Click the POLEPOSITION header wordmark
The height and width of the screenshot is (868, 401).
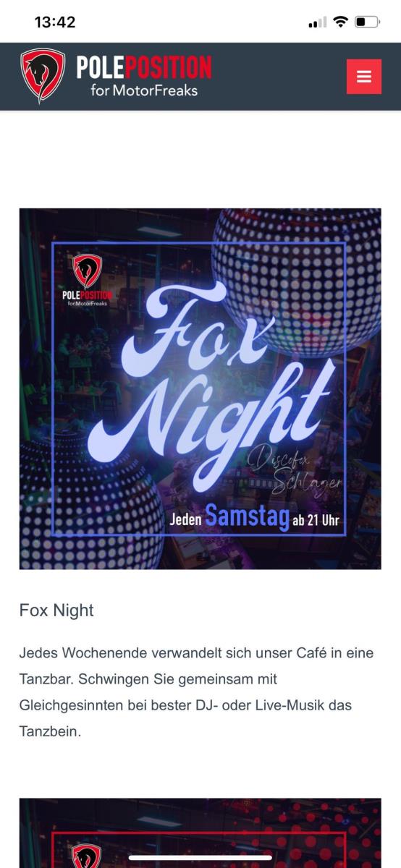[144, 68]
